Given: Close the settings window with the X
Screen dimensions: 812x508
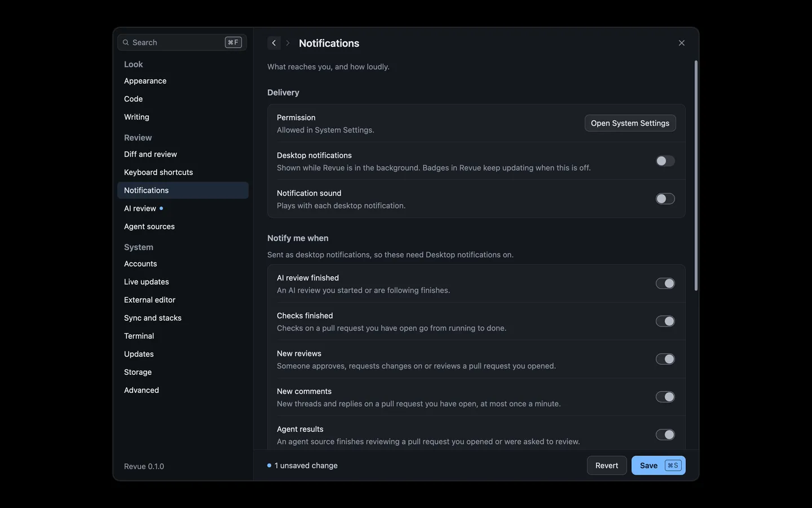Looking at the screenshot, I should [x=682, y=43].
